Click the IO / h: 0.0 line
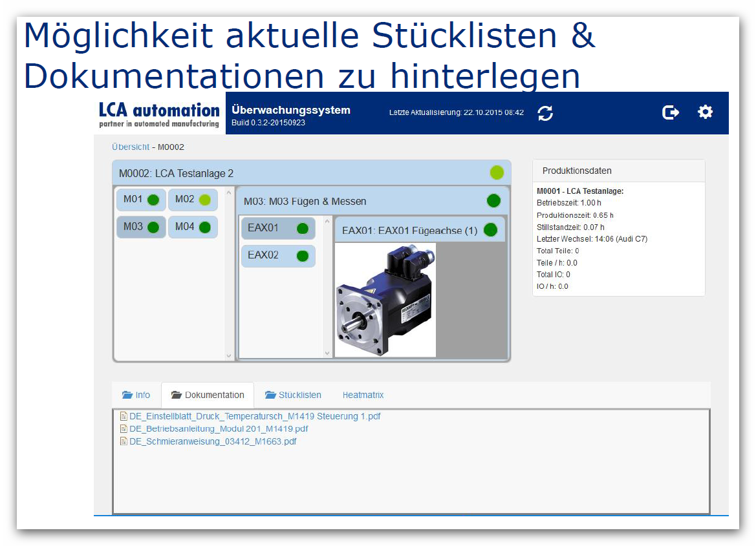Screen dimensions: 756x546 click(x=552, y=286)
